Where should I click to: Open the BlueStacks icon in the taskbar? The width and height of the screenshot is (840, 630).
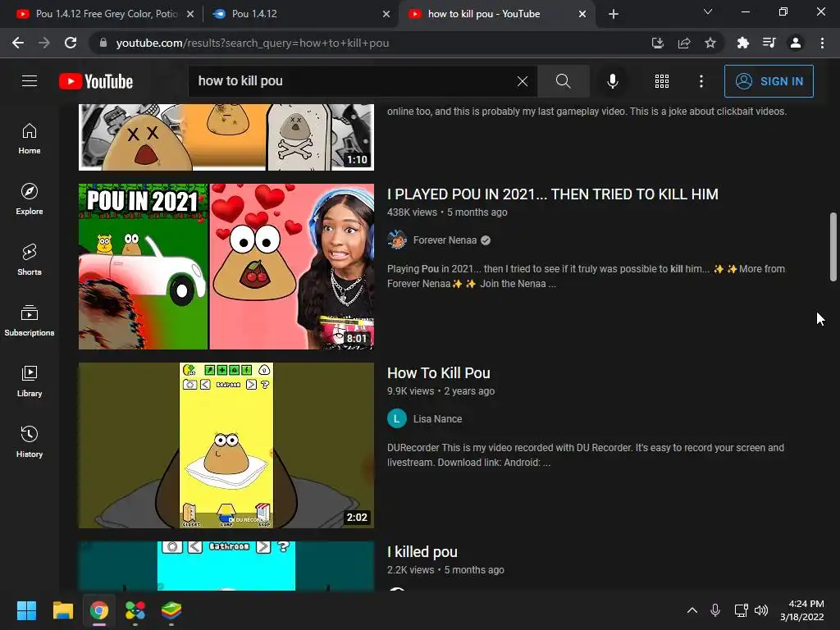(171, 610)
